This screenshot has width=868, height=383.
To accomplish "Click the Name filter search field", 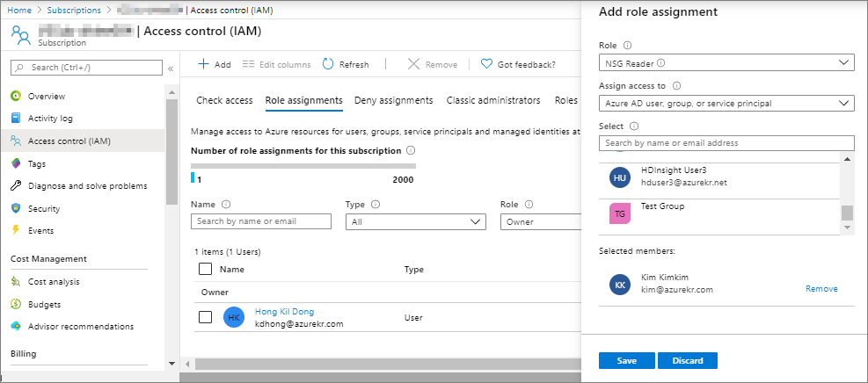I will point(260,221).
